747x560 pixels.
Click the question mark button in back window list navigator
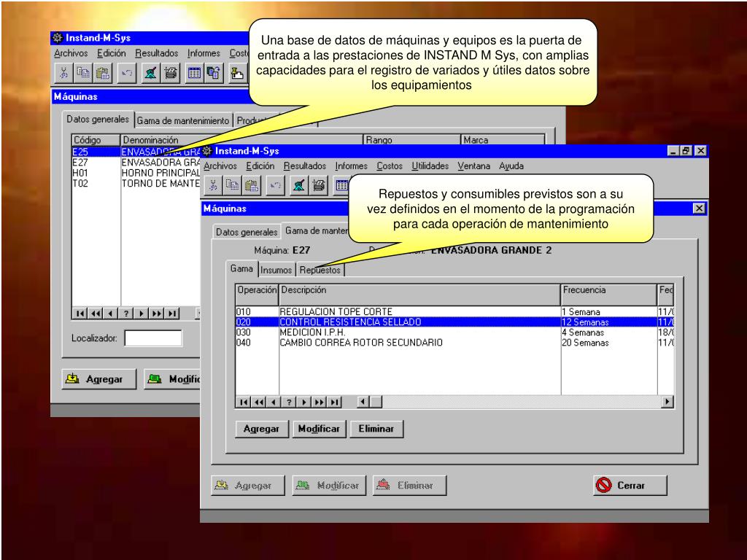tap(125, 314)
